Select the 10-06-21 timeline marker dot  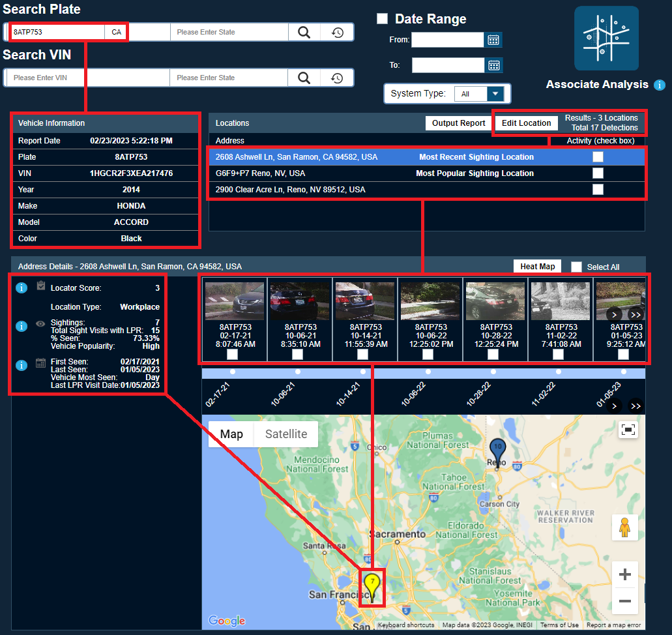(x=297, y=372)
